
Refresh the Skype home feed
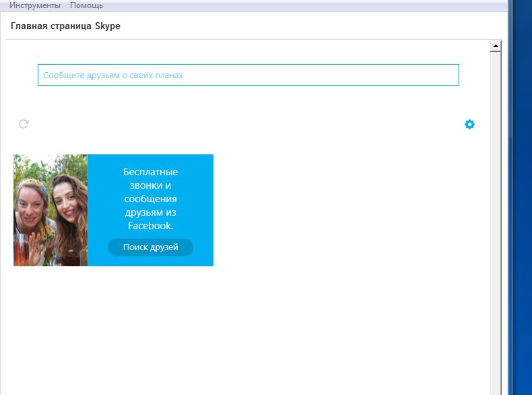point(24,124)
